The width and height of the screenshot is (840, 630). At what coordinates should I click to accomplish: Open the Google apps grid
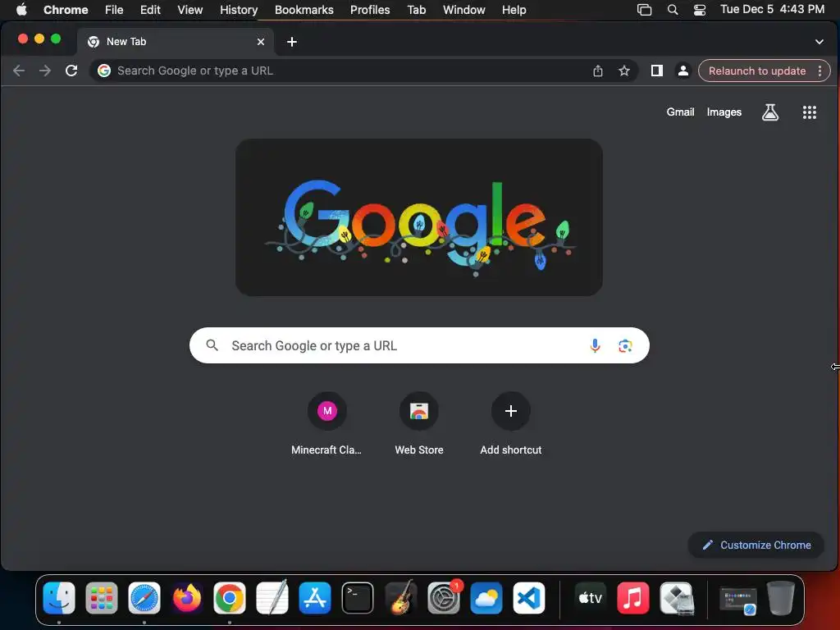coord(809,112)
